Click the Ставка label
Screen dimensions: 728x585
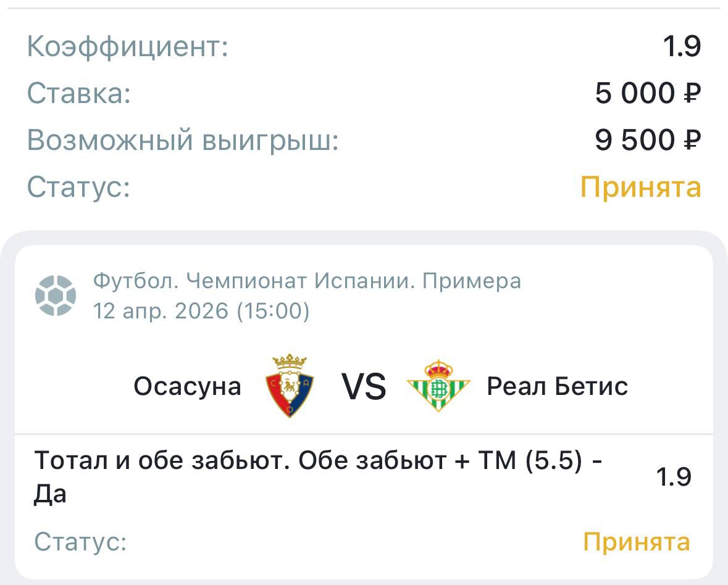point(79,94)
